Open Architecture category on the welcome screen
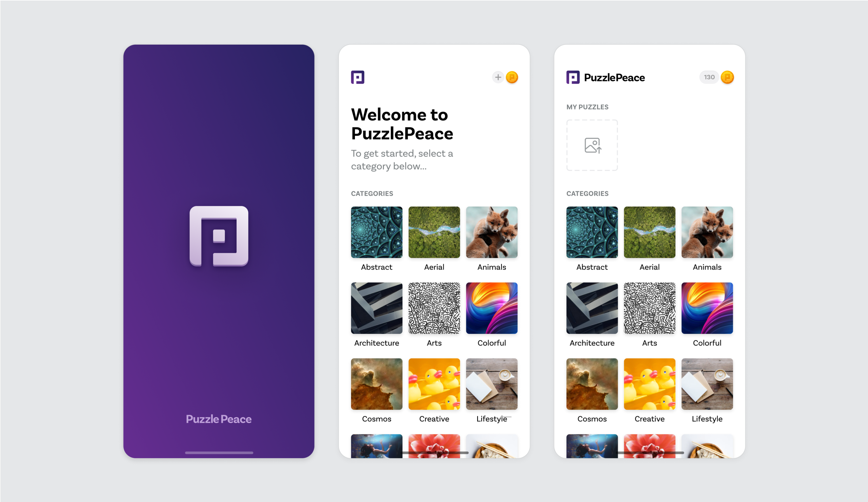868x502 pixels. [377, 308]
